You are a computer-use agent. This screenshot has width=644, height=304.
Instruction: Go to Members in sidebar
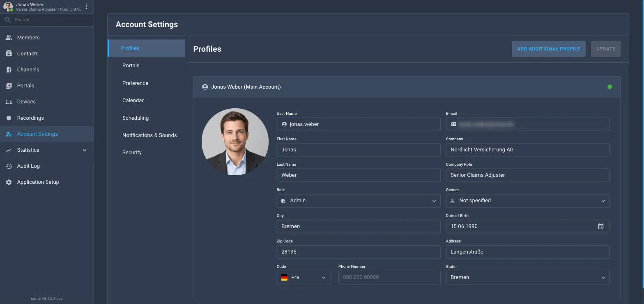pos(47,37)
